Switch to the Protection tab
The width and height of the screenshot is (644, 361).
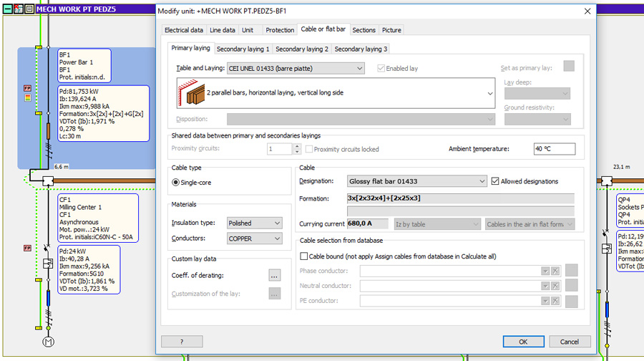pos(280,30)
